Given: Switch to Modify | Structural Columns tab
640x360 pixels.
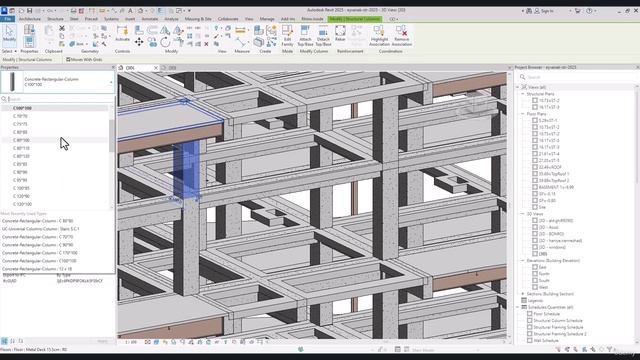Looking at the screenshot, I should pos(354,19).
